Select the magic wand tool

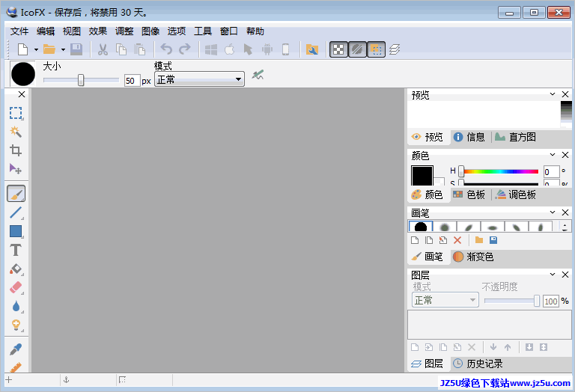(16, 132)
